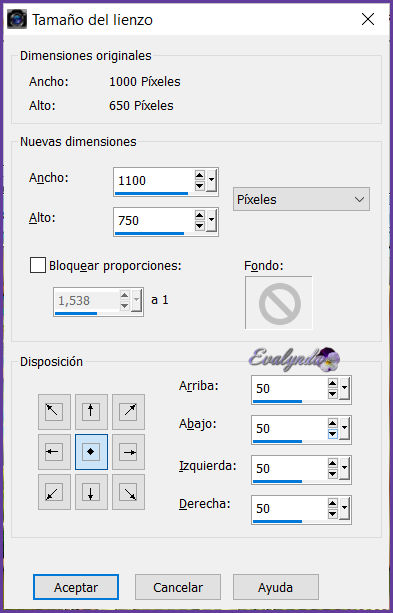Select the bottom-center anchor placement arrow

[x=91, y=492]
